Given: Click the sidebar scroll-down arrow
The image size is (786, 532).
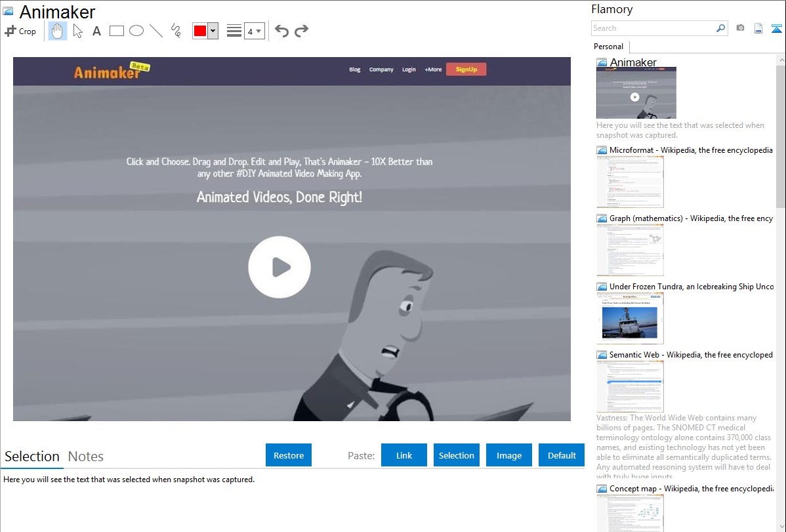Looking at the screenshot, I should pos(781,526).
